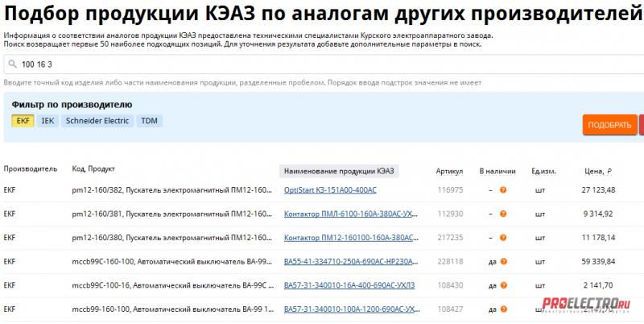Click the Артикул column header

(x=449, y=172)
